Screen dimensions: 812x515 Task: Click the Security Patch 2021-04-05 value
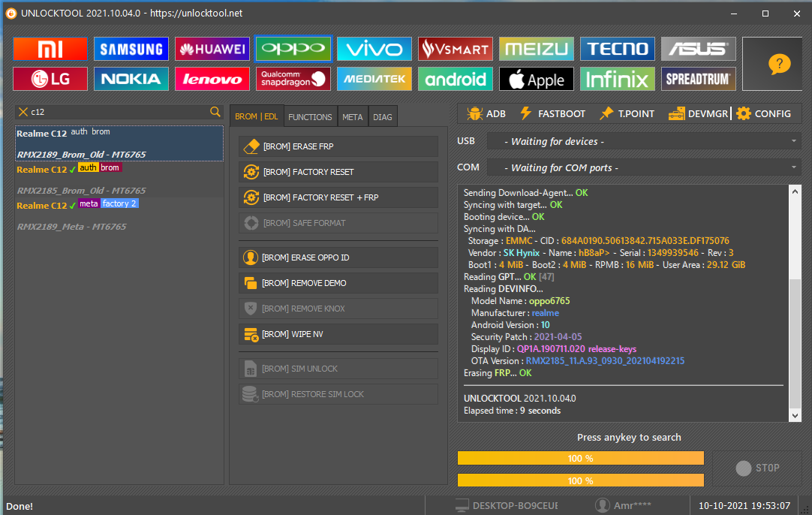point(558,337)
